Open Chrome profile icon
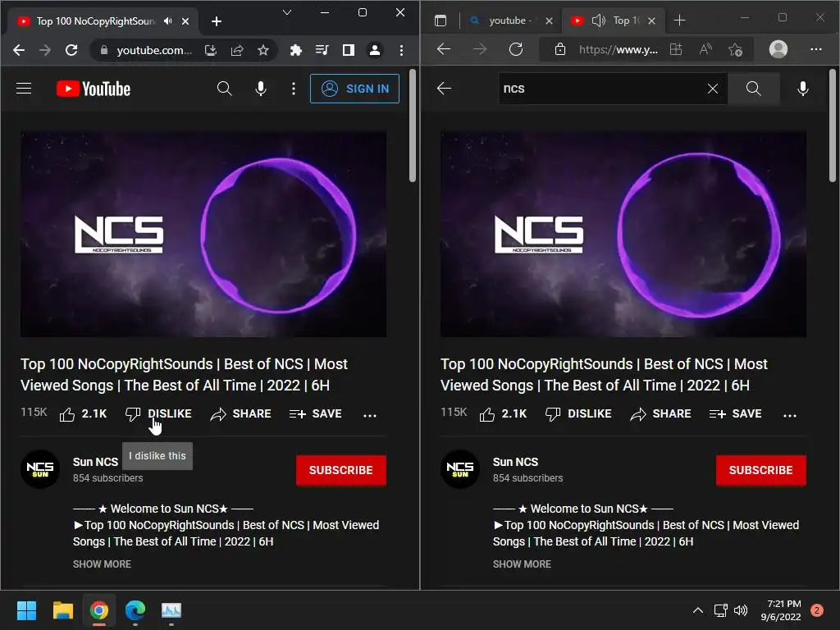 (x=375, y=50)
